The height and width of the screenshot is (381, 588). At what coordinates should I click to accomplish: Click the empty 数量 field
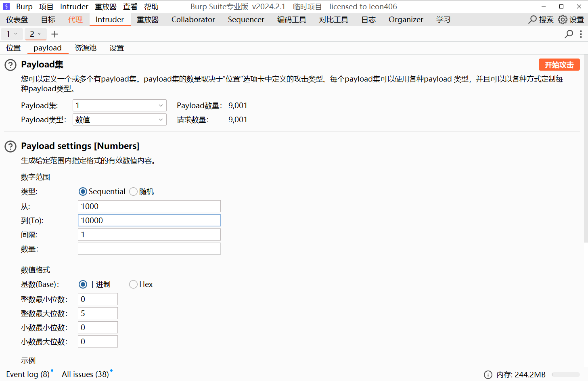click(149, 249)
